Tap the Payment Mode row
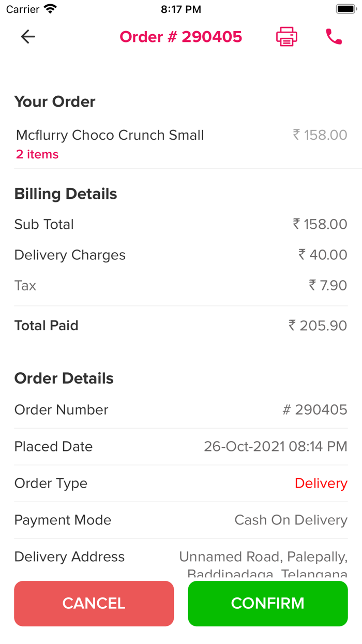The width and height of the screenshot is (362, 644). pyautogui.click(x=180, y=520)
